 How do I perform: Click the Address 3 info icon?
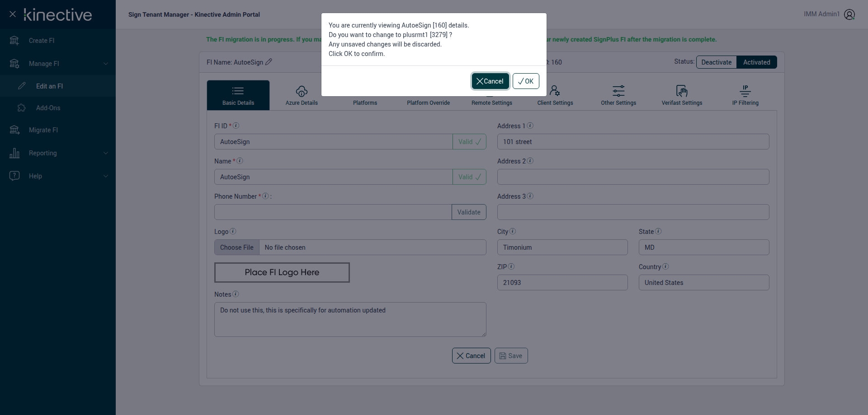click(x=530, y=196)
